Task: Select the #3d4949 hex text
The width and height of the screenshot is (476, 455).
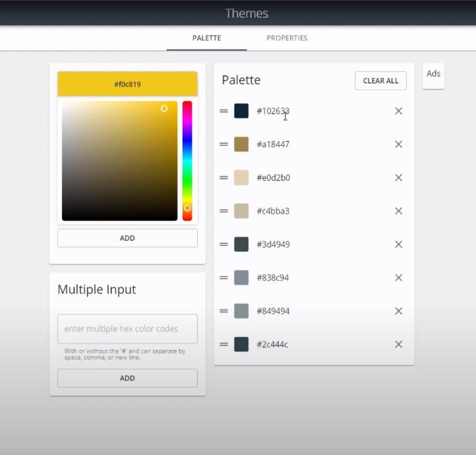Action: [274, 245]
